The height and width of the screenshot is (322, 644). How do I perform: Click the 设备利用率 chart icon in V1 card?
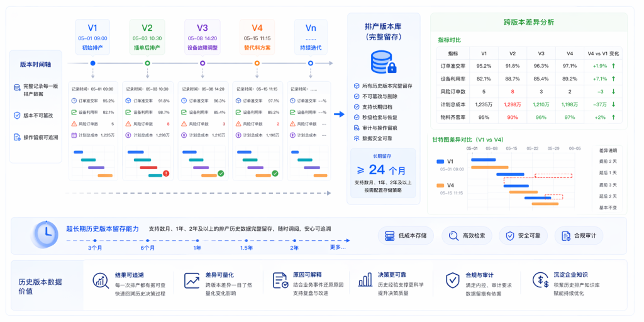tap(74, 112)
